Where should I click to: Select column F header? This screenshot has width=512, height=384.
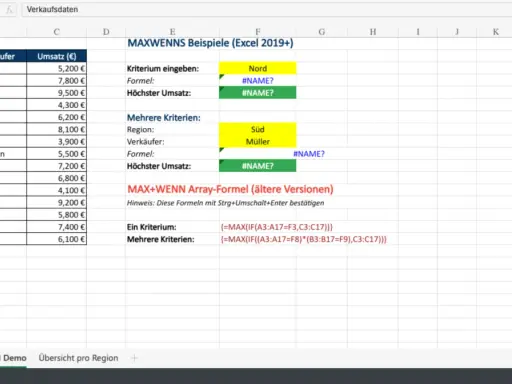pyautogui.click(x=258, y=32)
